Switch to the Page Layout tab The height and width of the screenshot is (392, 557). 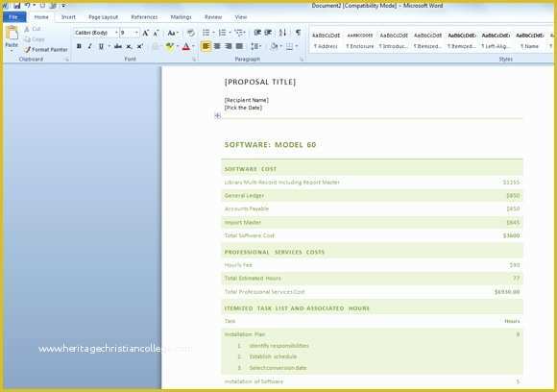point(103,17)
